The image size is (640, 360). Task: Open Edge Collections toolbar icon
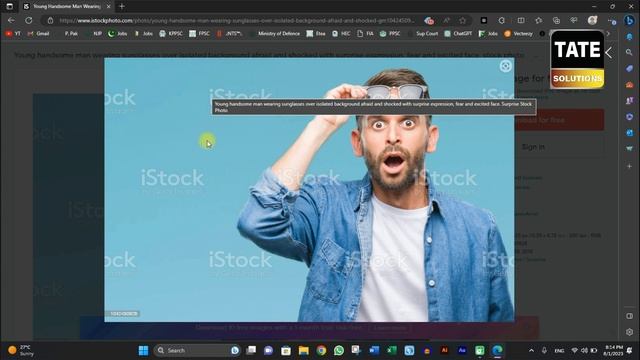[556, 20]
